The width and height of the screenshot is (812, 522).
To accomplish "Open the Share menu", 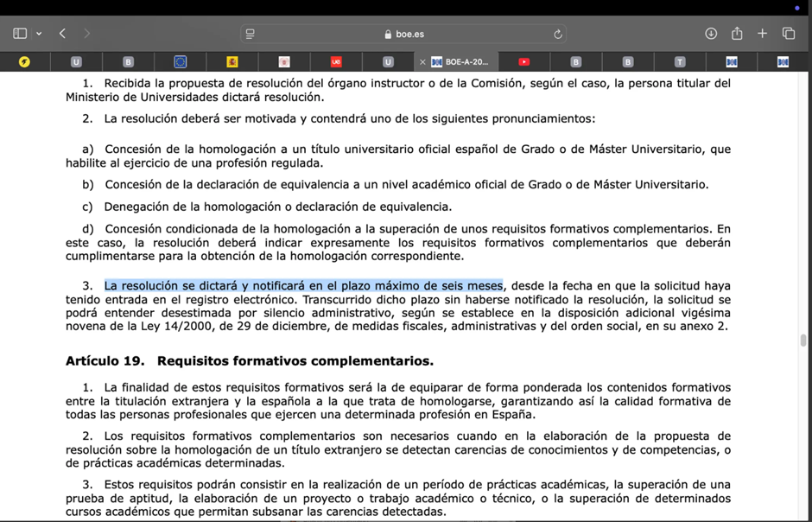I will click(737, 34).
